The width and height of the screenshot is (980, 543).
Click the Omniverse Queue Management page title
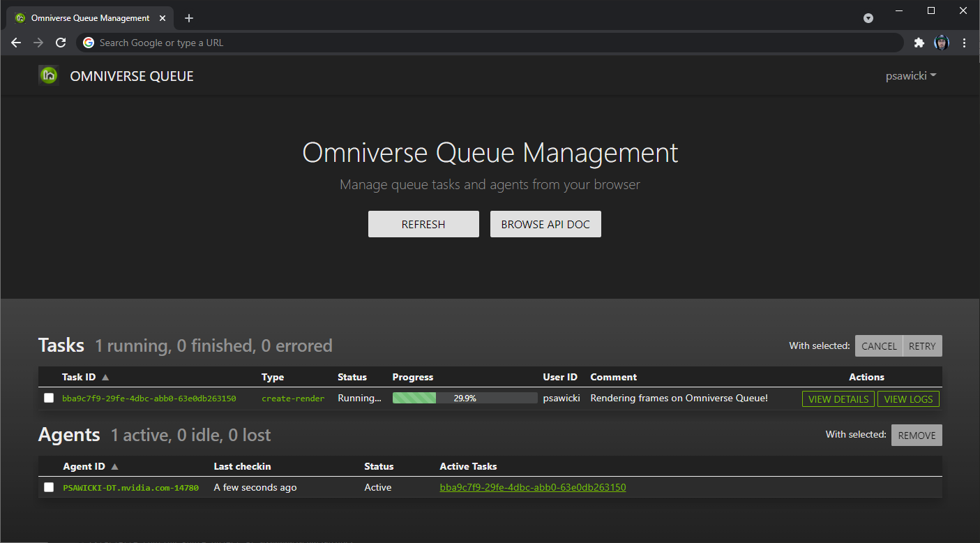(x=490, y=153)
